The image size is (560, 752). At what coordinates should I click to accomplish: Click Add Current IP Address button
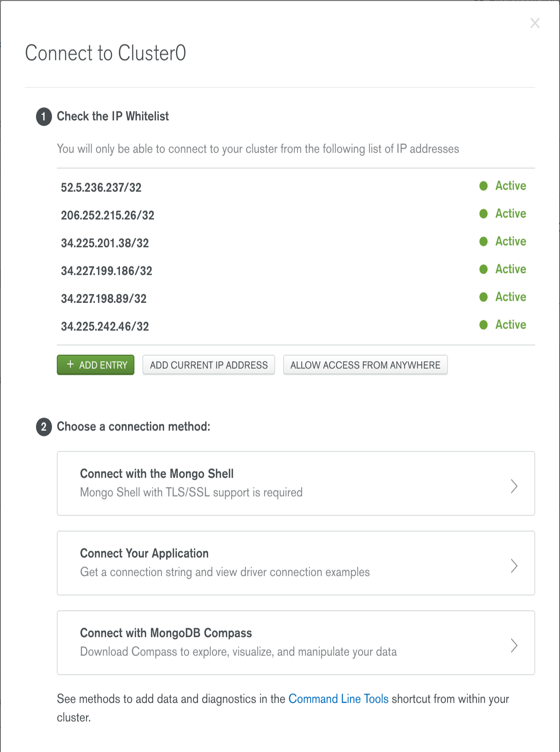pyautogui.click(x=209, y=365)
